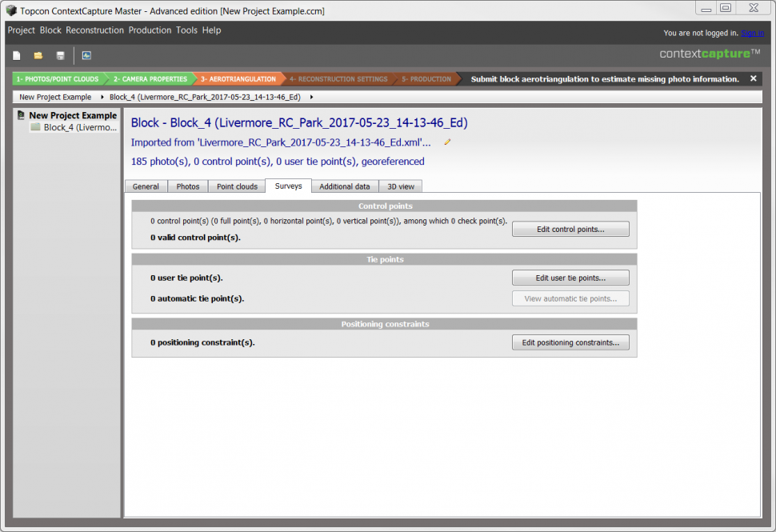Click the 'Tie points' section header
776x532 pixels.
(385, 259)
